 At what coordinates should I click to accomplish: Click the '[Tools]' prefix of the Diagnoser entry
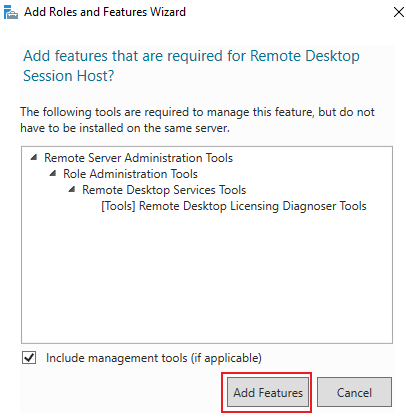point(118,206)
